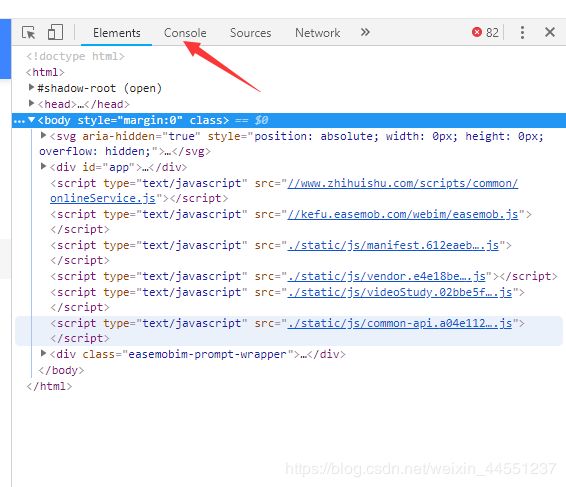
Task: Select the doctype html line
Action: [x=75, y=56]
